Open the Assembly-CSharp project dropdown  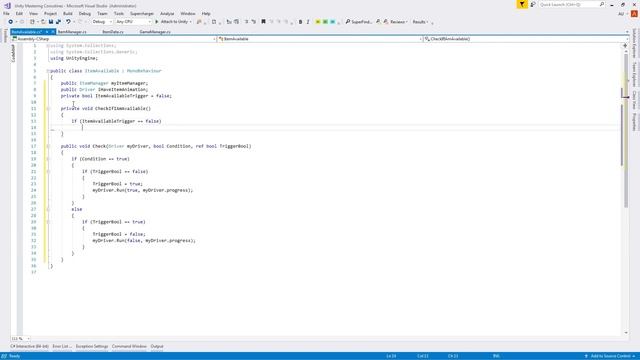[x=113, y=39]
